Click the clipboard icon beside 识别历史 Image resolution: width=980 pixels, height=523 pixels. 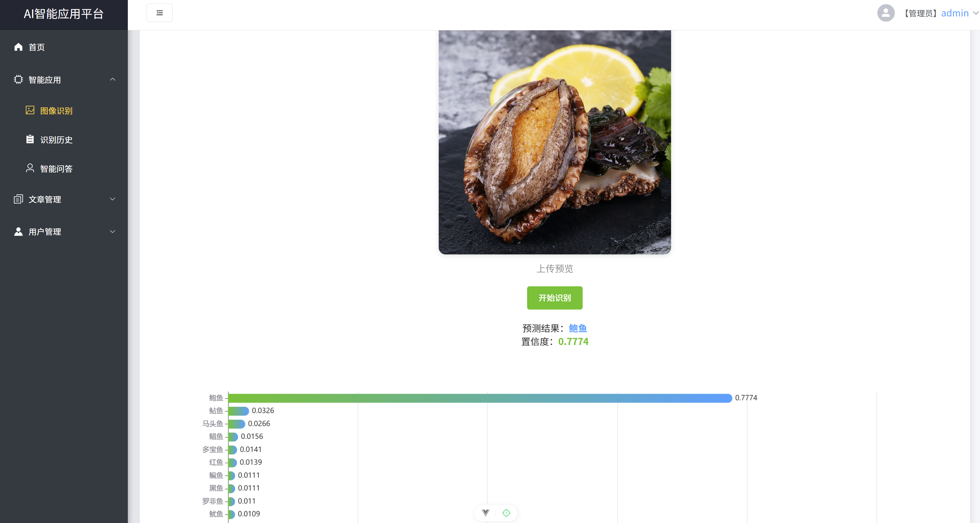[x=30, y=139]
